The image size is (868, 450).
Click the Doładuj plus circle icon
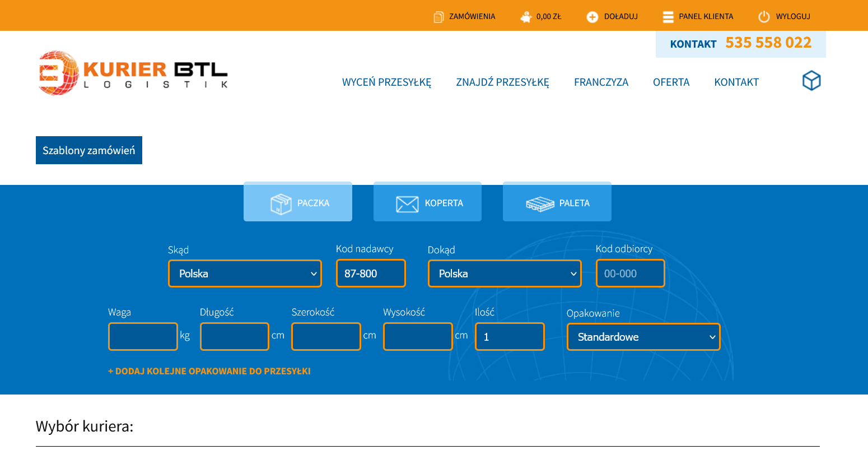tap(592, 17)
